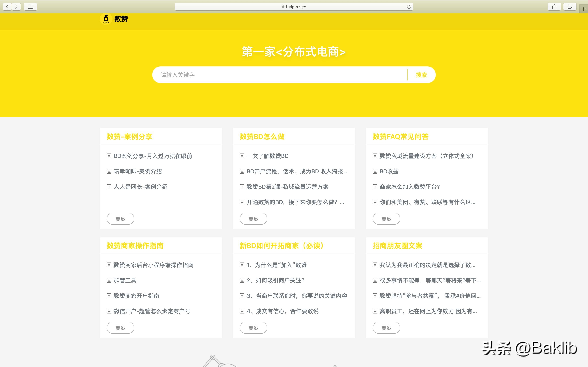The width and height of the screenshot is (588, 367).
Task: Toggle the Safari sidebar panel
Action: tap(30, 7)
